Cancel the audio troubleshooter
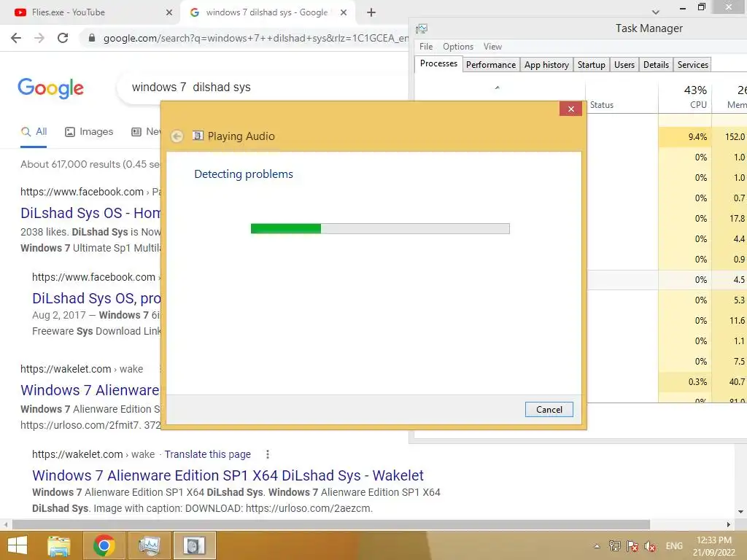Screen dimensions: 747x560 549,410
